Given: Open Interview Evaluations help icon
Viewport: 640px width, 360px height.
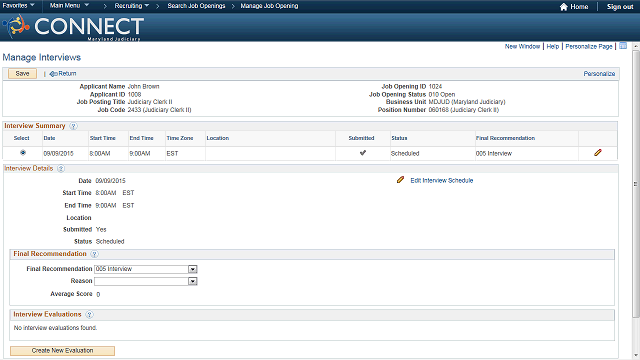Looking at the screenshot, I should click(89, 315).
